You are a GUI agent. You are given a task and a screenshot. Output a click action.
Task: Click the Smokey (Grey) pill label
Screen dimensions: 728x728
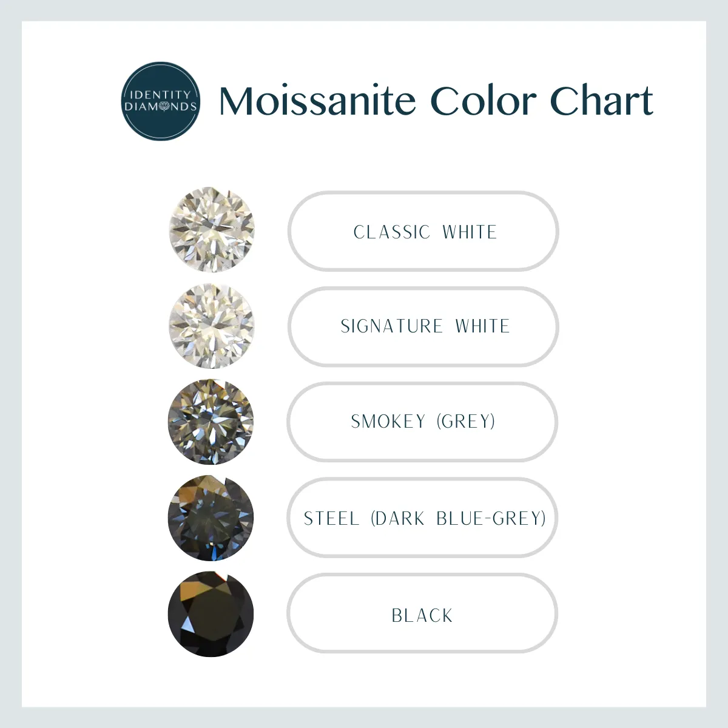coord(422,422)
